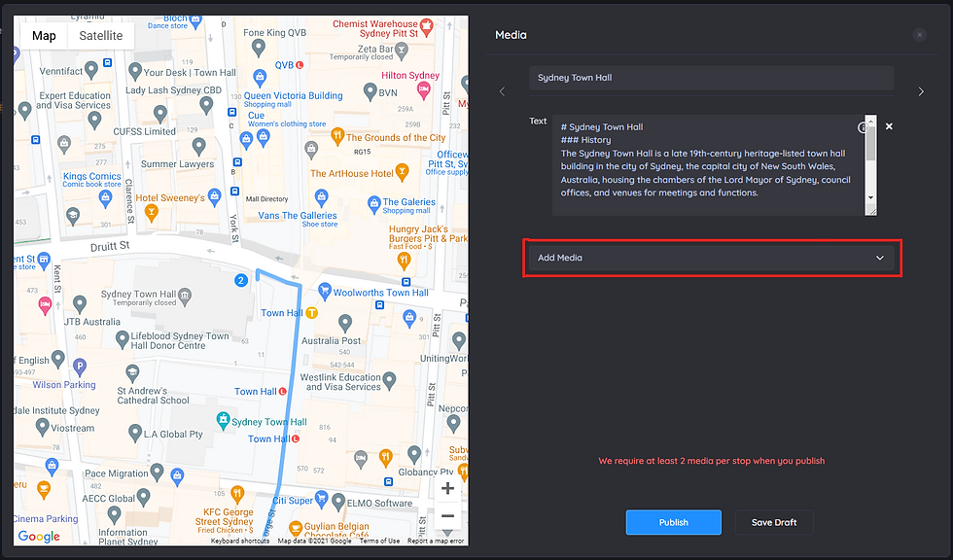Click the Save Draft button
Screen dimensions: 953x560
[774, 522]
